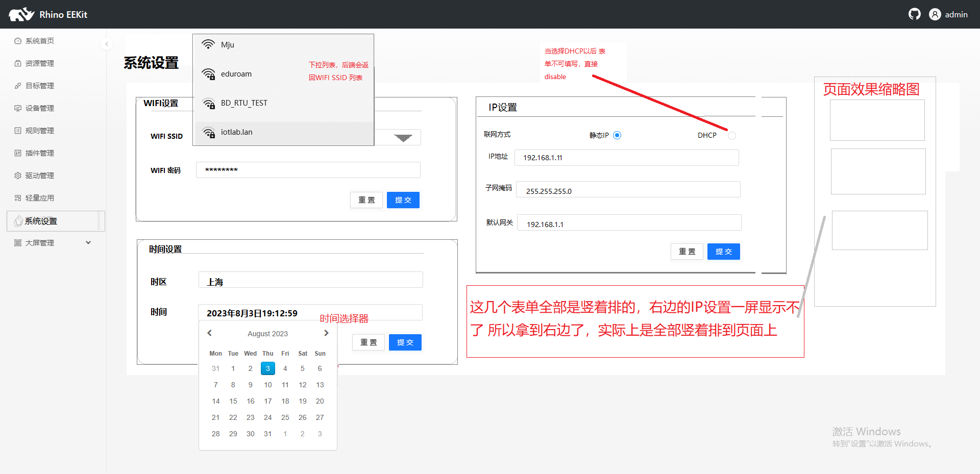The height and width of the screenshot is (474, 980).
Task: Enable the DHCP radio option
Action: pyautogui.click(x=732, y=135)
